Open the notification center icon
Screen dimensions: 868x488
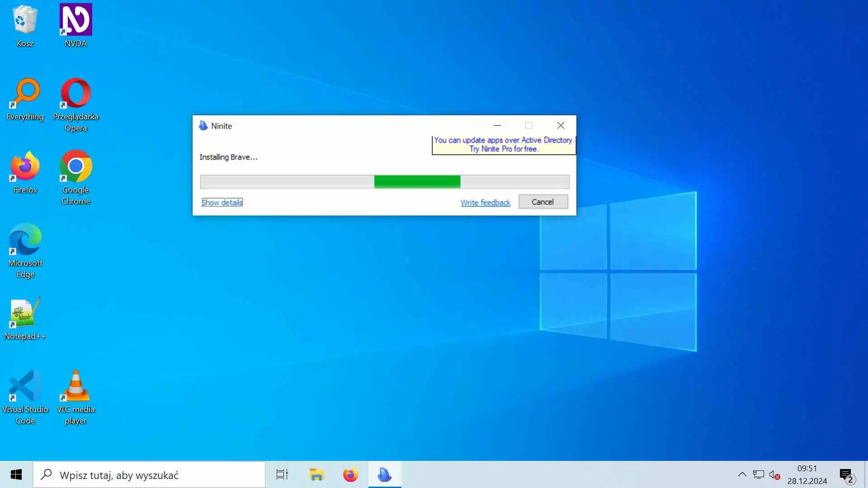click(846, 475)
